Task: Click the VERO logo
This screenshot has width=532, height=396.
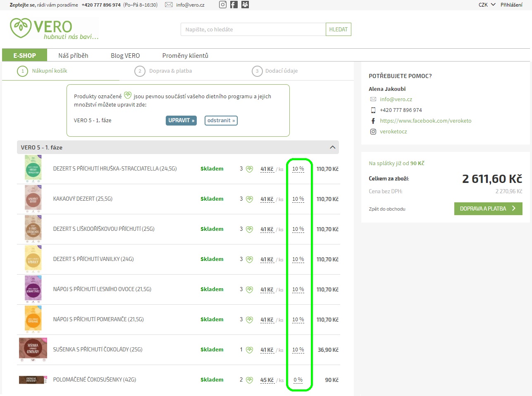Action: click(x=54, y=28)
